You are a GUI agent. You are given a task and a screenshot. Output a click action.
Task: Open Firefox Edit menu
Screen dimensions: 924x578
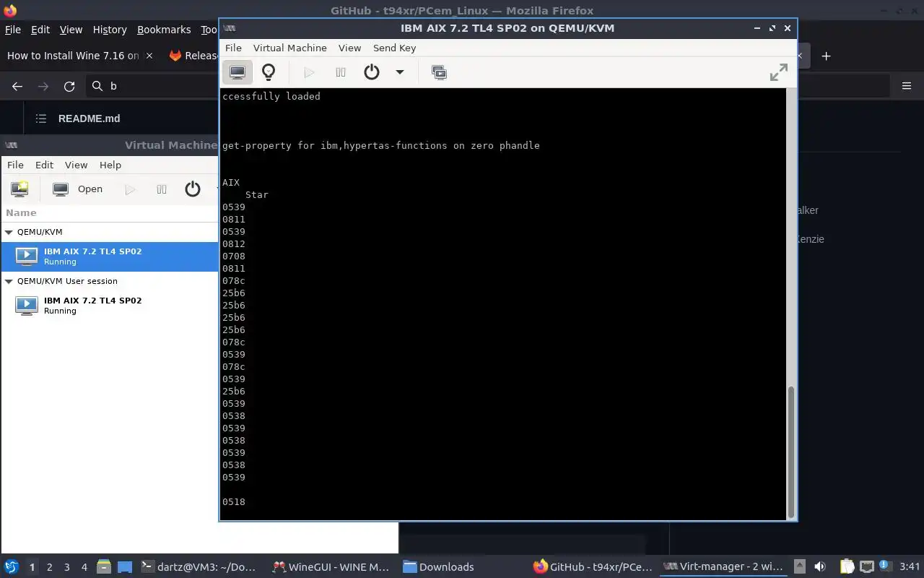pyautogui.click(x=40, y=30)
